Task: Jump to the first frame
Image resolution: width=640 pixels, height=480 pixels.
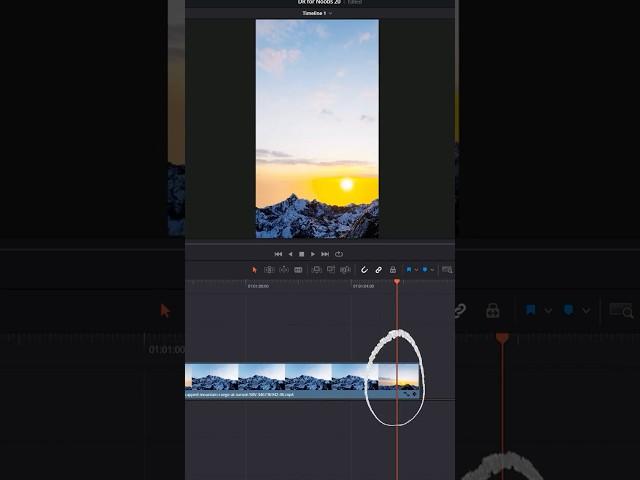Action: (x=278, y=254)
